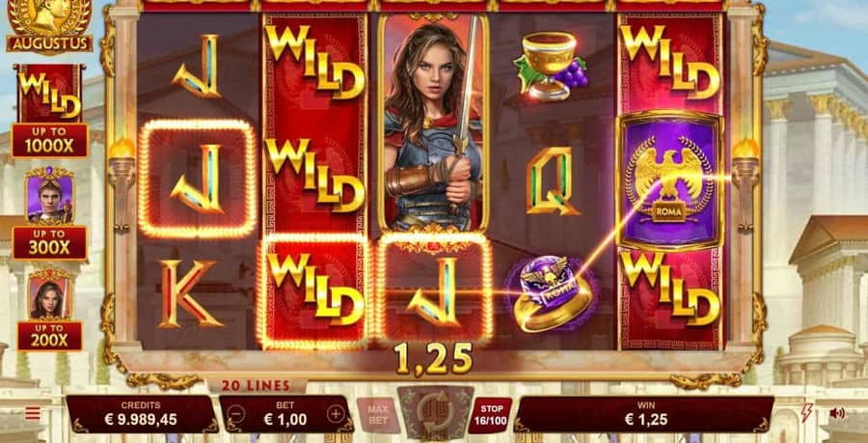Click the Augustus coin logo
Image resolution: width=868 pixels, height=443 pixels.
pyautogui.click(x=50, y=26)
